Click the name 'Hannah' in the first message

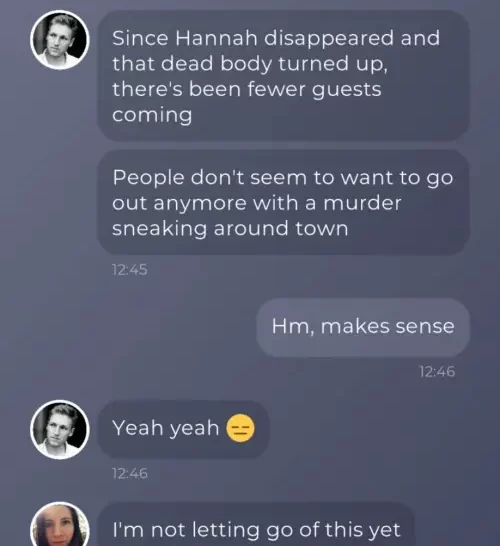coord(216,38)
